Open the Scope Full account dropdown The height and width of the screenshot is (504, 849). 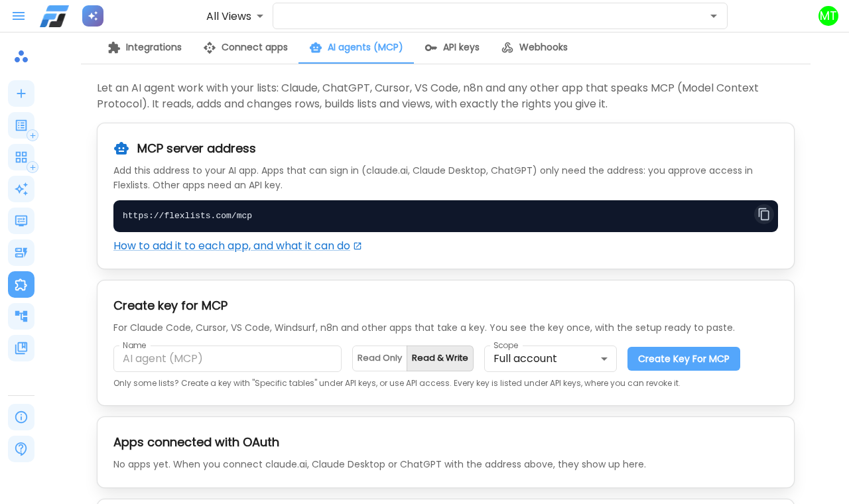[x=551, y=359]
